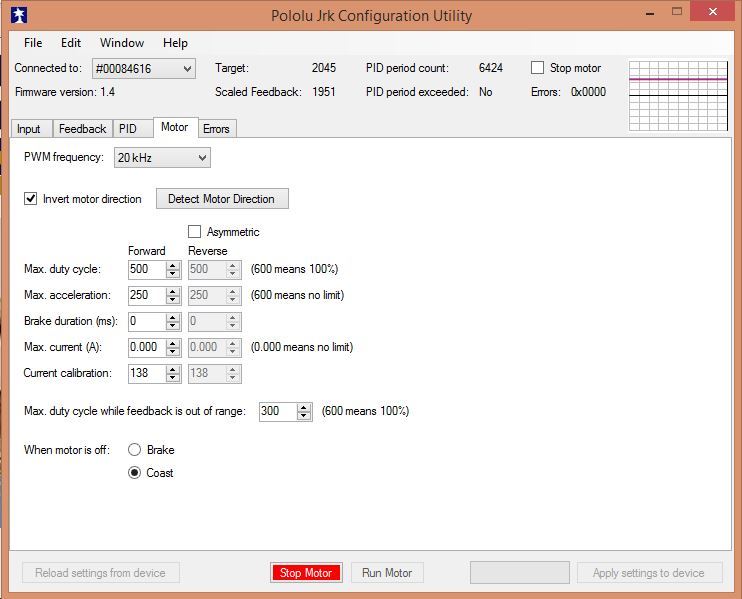Select the Brake radio option
This screenshot has height=599, width=742.
[x=134, y=450]
